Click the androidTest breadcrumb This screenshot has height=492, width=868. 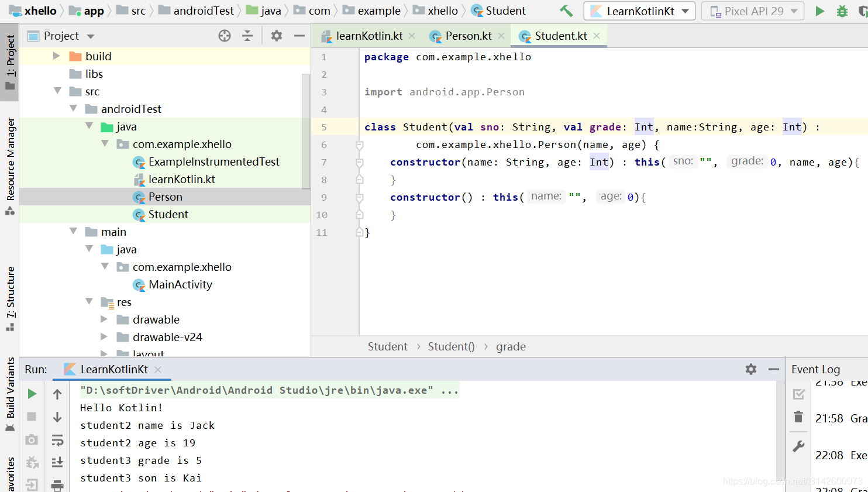196,11
